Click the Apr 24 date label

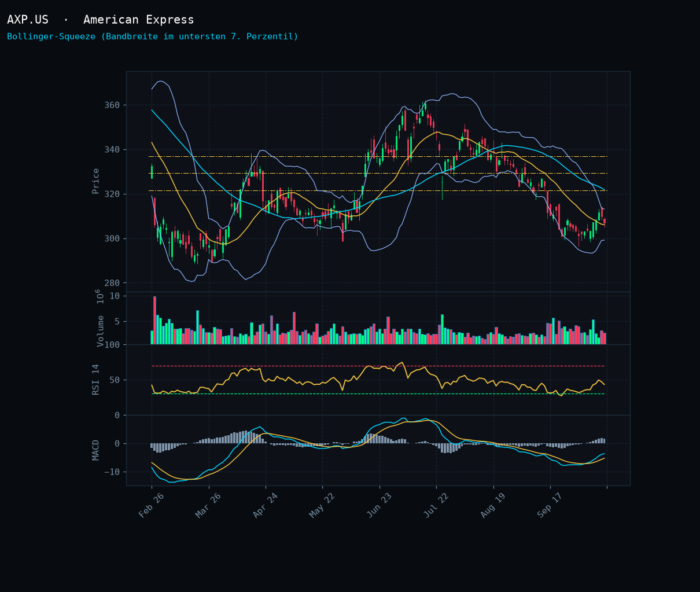point(266,505)
